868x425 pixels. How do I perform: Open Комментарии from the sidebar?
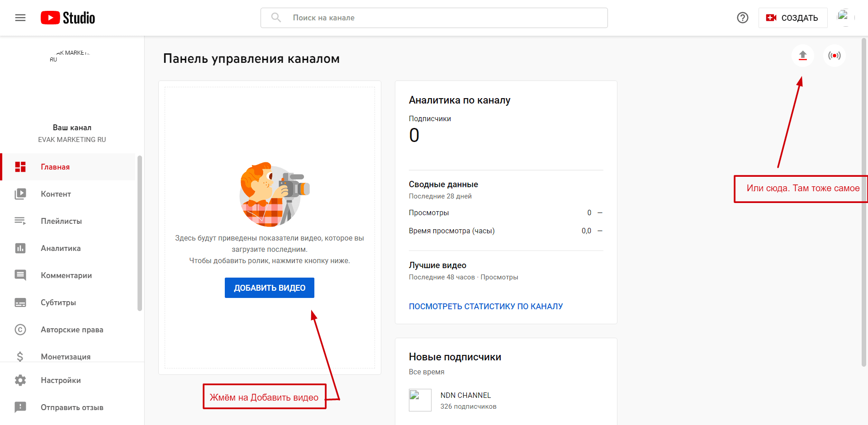68,275
